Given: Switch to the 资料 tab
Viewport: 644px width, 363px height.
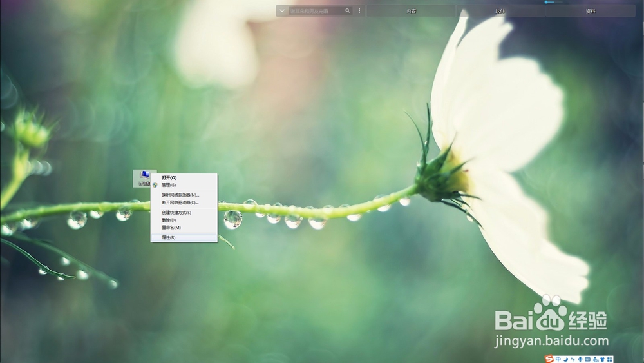Looking at the screenshot, I should (591, 11).
